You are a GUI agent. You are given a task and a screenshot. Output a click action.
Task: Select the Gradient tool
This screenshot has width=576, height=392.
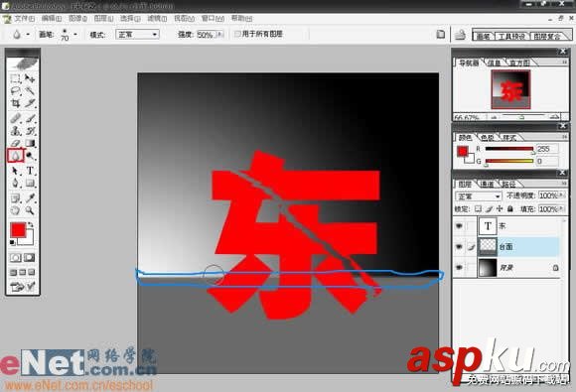[x=30, y=143]
